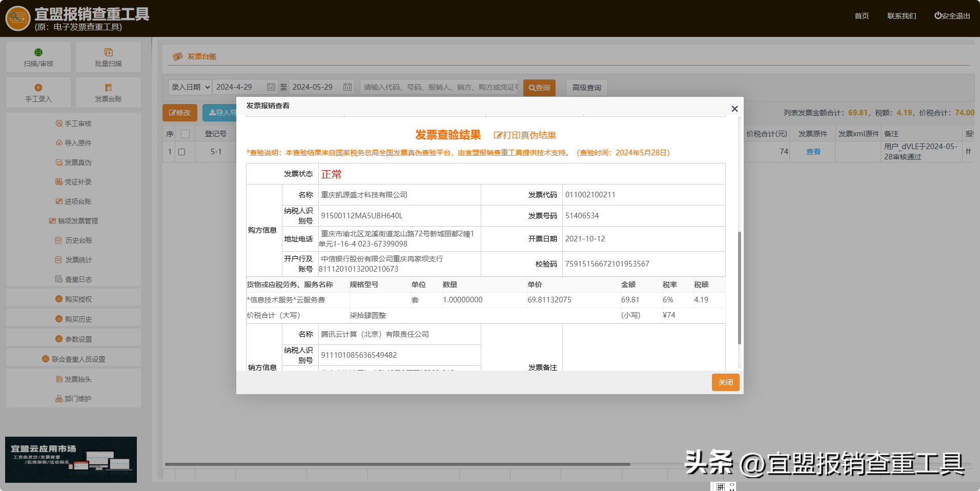Click the 登记号 column header
Viewport: 980px width, 491px height.
(216, 134)
